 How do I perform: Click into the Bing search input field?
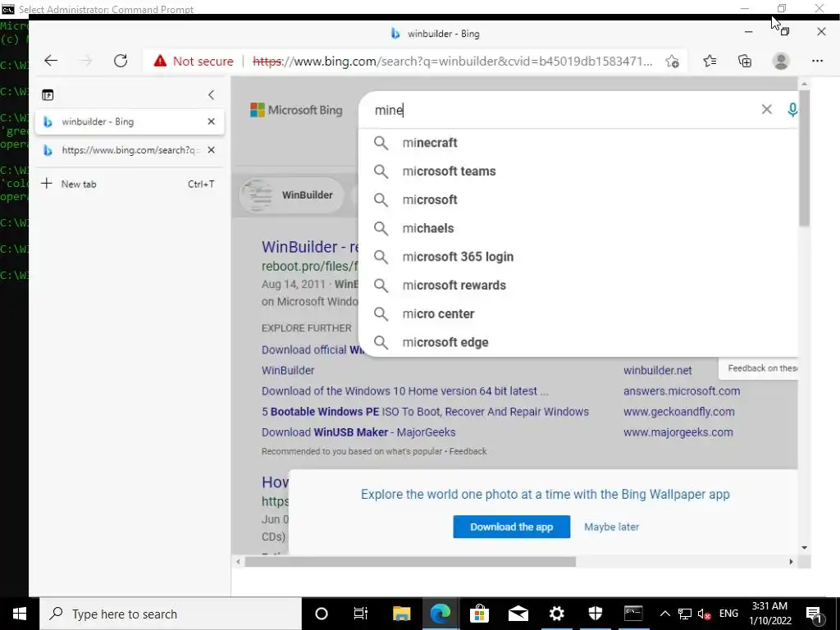tap(563, 110)
